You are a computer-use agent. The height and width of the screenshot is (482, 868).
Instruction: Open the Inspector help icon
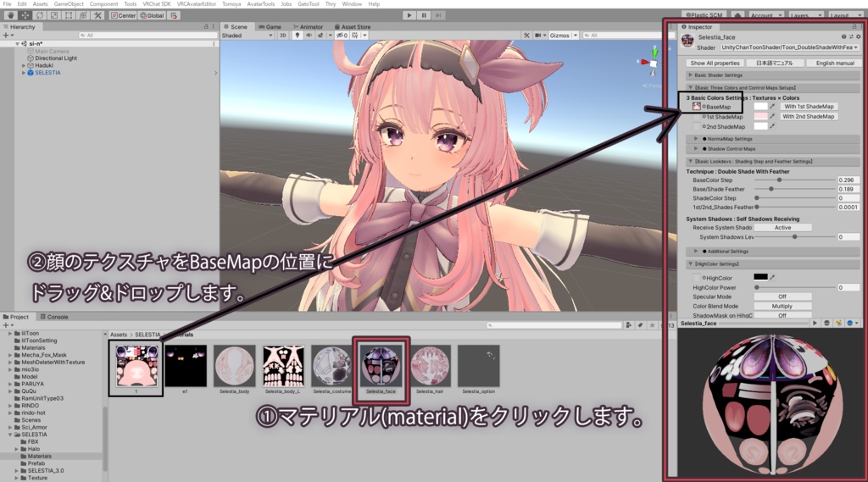click(x=843, y=37)
